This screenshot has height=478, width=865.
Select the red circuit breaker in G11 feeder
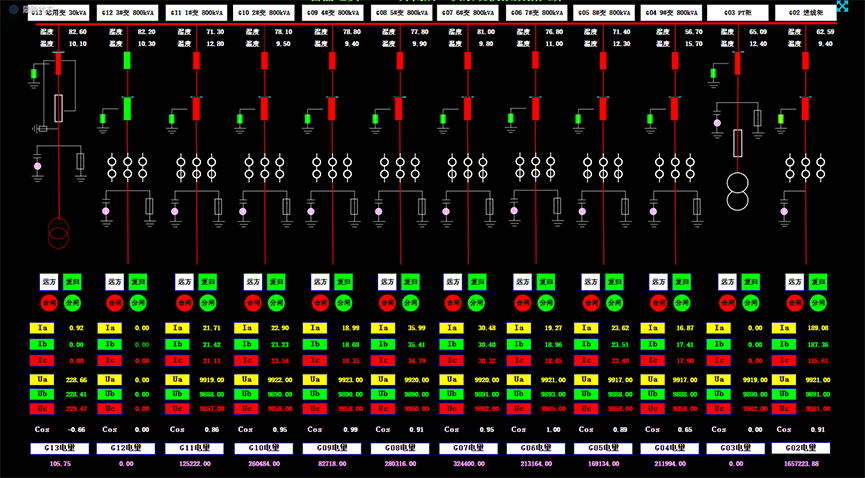pos(196,108)
